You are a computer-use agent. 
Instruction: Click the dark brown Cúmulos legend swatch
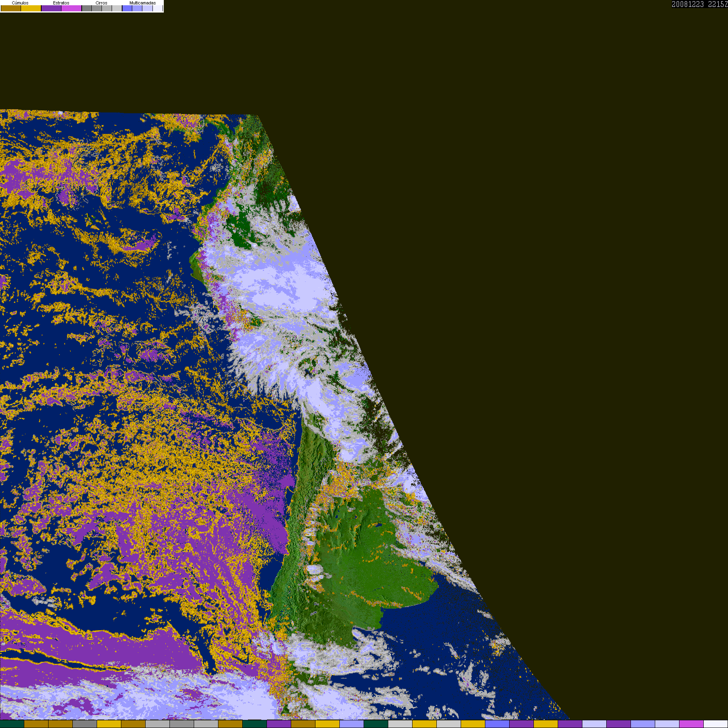coord(11,8)
